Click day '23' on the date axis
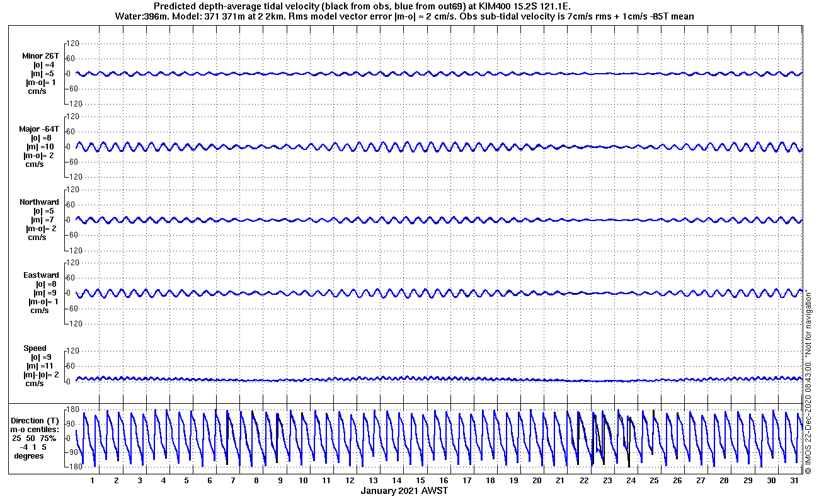Image resolution: width=819 pixels, height=504 pixels. [607, 481]
